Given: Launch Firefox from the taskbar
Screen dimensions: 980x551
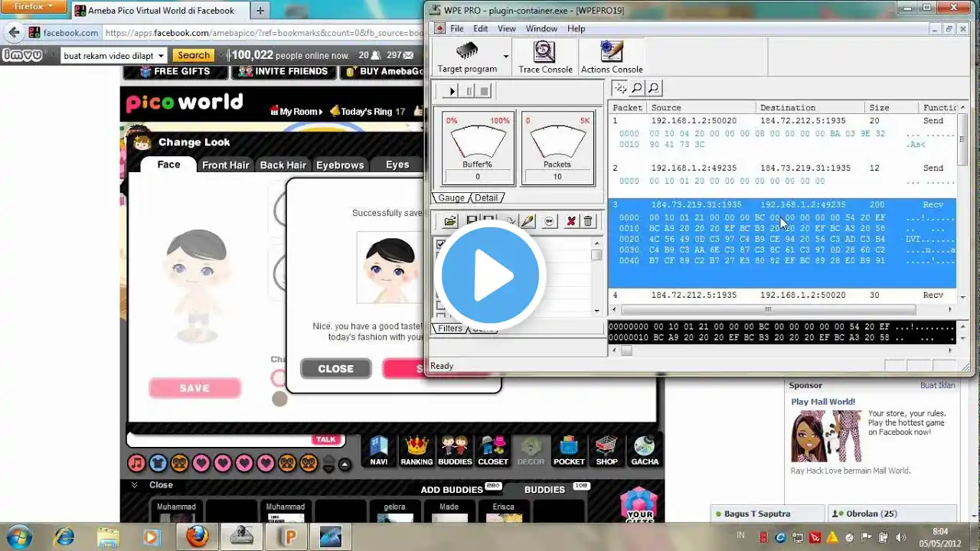Looking at the screenshot, I should point(197,536).
